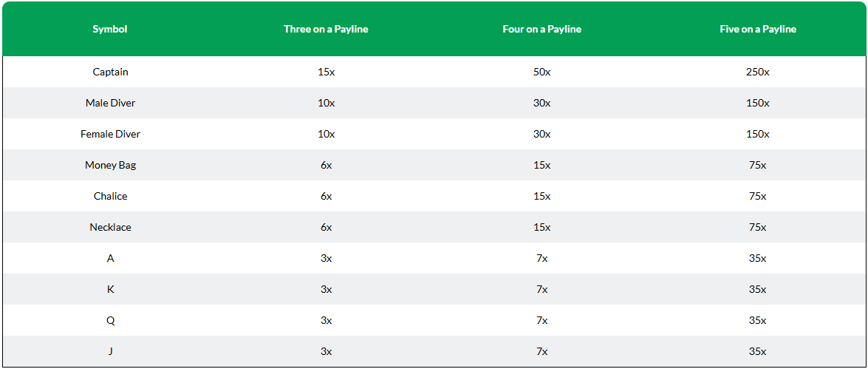Click the J symbol row label

(110, 351)
